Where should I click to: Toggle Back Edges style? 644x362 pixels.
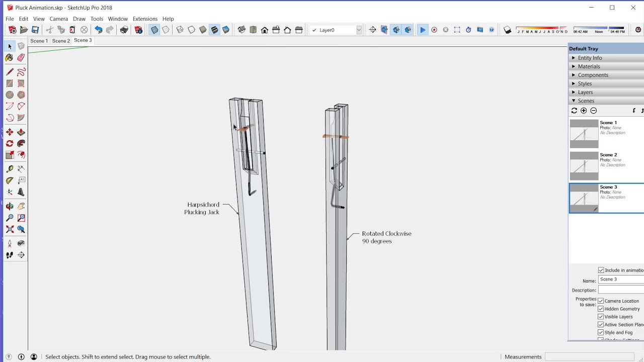coord(166,30)
